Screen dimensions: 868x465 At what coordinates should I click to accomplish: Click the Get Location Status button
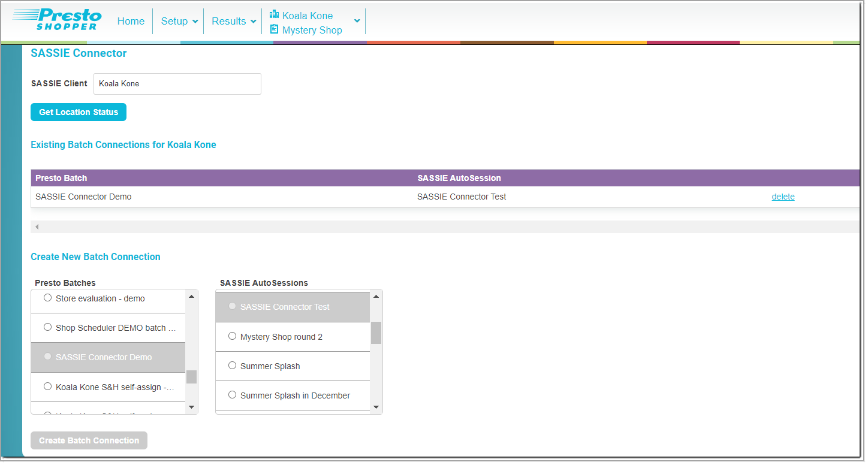(79, 112)
